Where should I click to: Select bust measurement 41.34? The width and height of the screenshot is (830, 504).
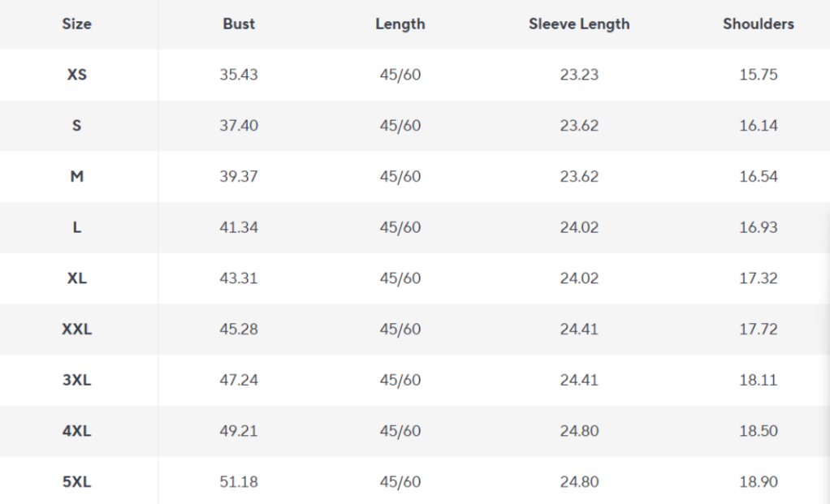tap(238, 228)
